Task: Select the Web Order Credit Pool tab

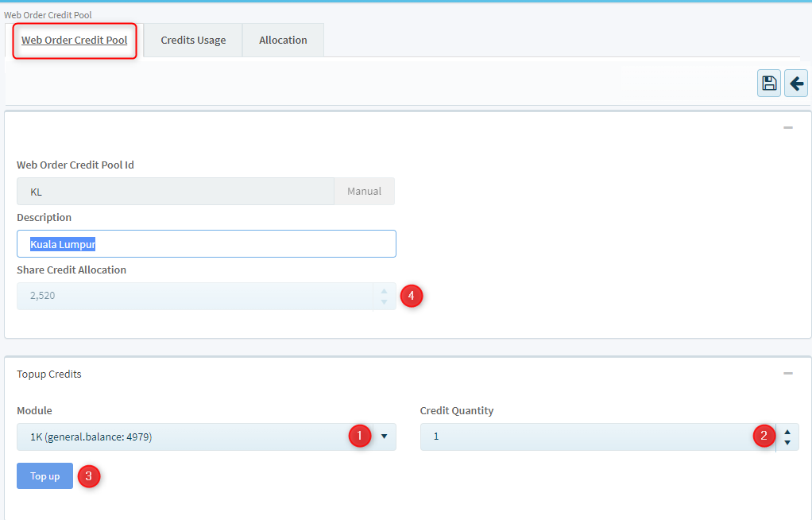Action: (75, 41)
